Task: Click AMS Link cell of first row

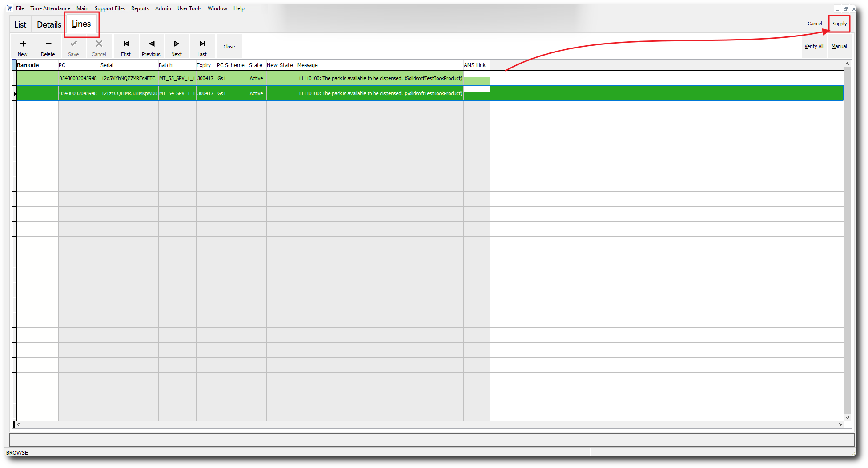Action: point(476,78)
